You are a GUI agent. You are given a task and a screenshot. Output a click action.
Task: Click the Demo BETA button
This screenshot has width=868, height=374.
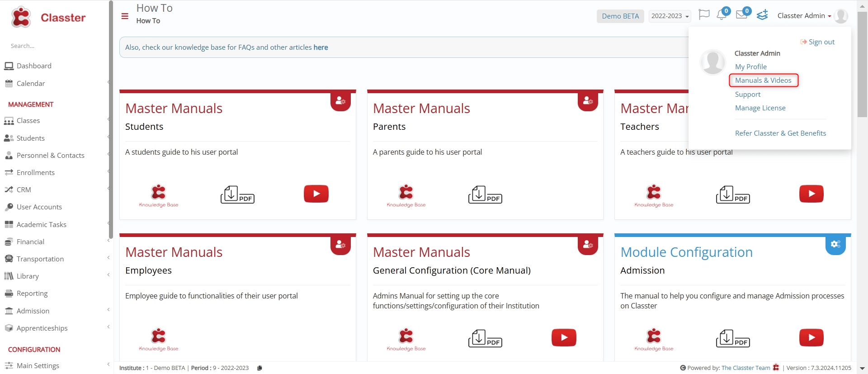[620, 16]
